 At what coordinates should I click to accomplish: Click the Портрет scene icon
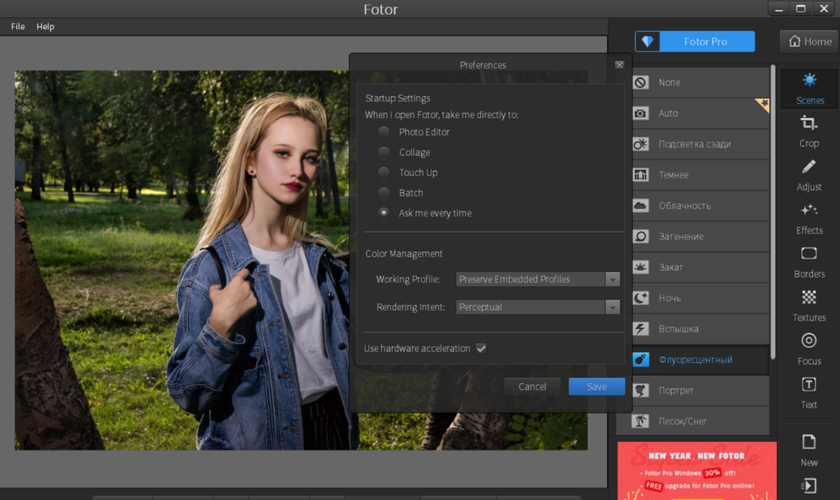coord(641,390)
